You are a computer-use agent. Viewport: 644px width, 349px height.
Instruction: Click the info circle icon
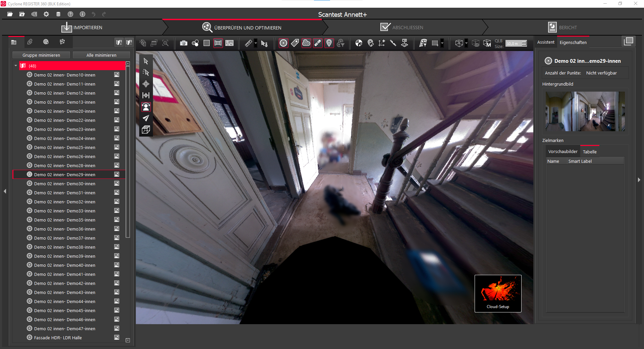click(x=83, y=14)
